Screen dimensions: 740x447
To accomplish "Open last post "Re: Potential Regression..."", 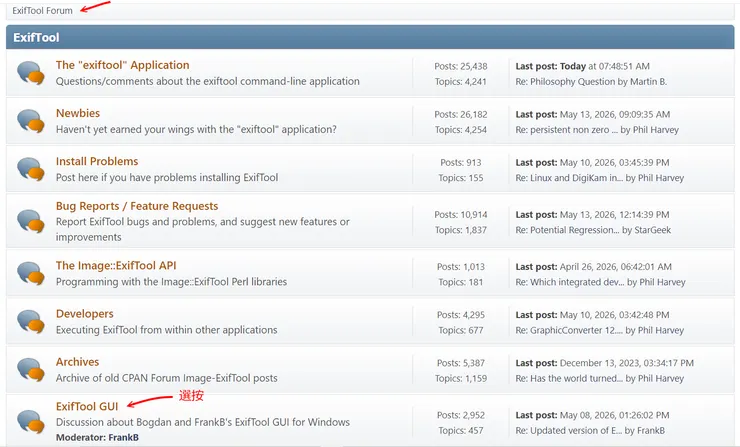I will pyautogui.click(x=567, y=230).
